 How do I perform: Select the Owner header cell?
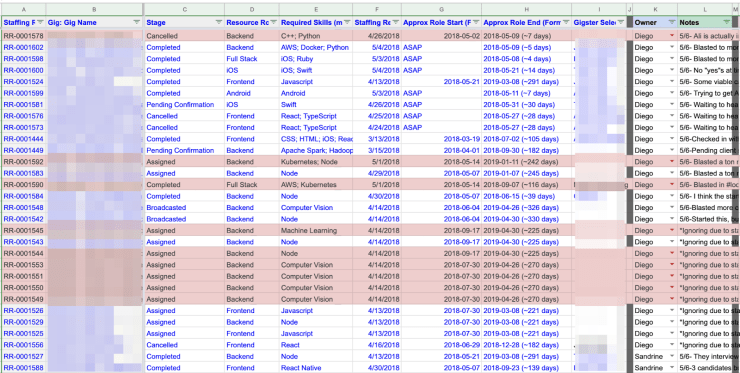(x=655, y=22)
